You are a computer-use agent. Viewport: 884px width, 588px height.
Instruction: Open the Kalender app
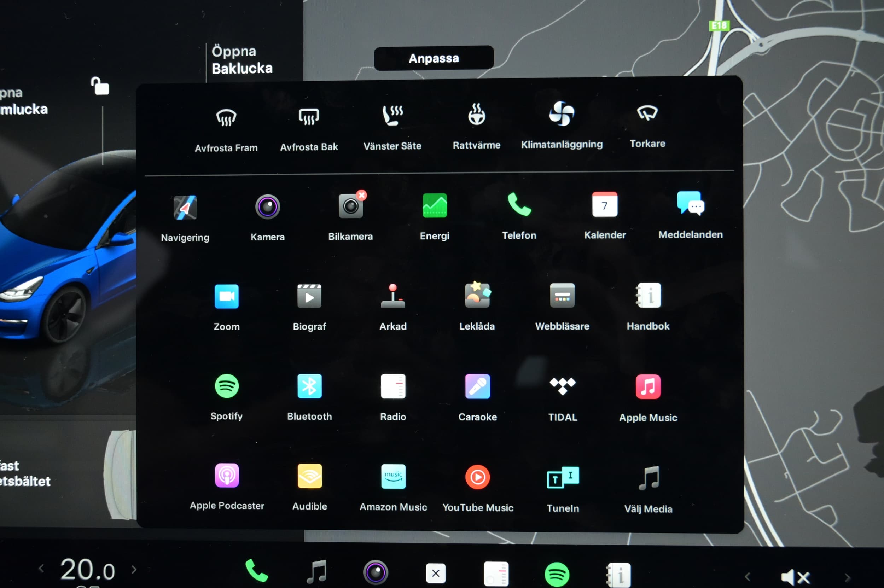(605, 216)
